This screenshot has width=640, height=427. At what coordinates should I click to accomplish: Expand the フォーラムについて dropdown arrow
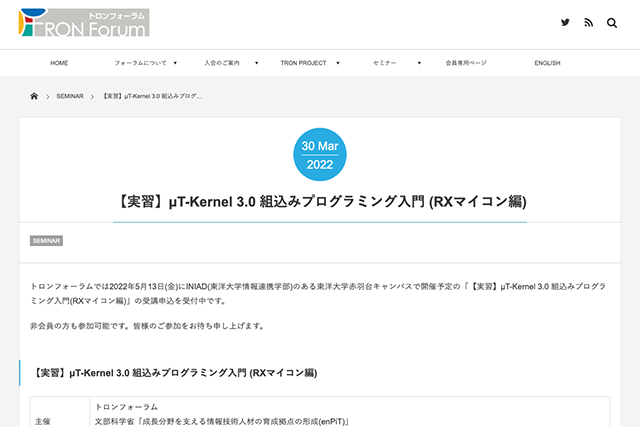coord(175,63)
